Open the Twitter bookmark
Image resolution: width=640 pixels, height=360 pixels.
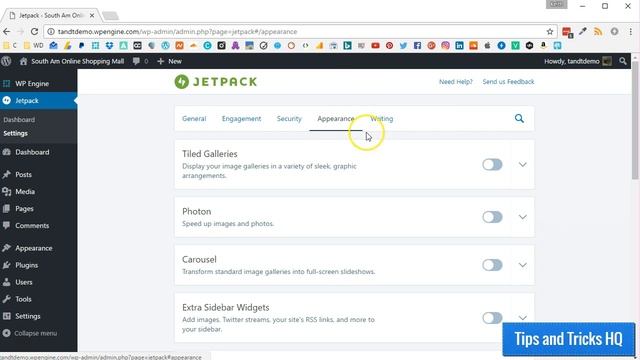[403, 46]
